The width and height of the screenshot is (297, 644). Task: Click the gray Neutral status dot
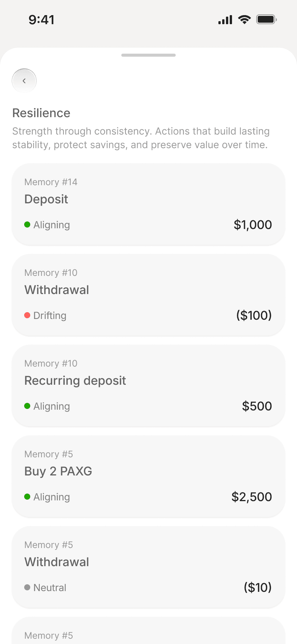[27, 587]
